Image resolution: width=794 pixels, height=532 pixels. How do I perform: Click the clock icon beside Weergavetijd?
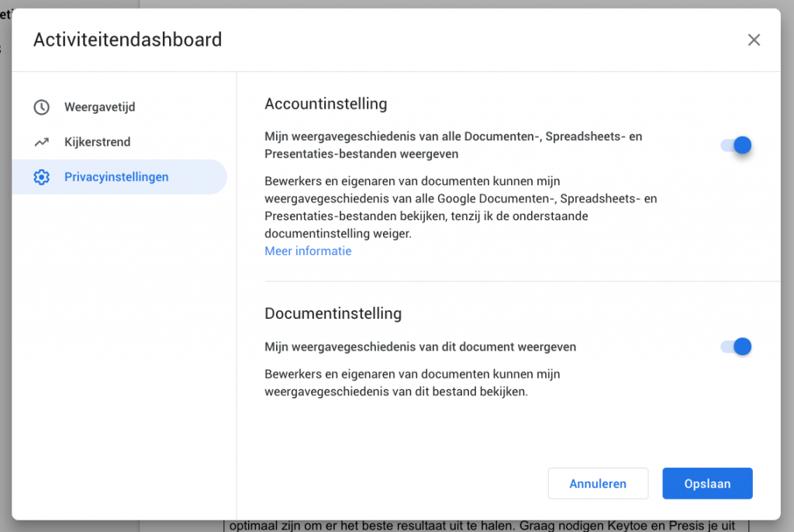point(42,107)
